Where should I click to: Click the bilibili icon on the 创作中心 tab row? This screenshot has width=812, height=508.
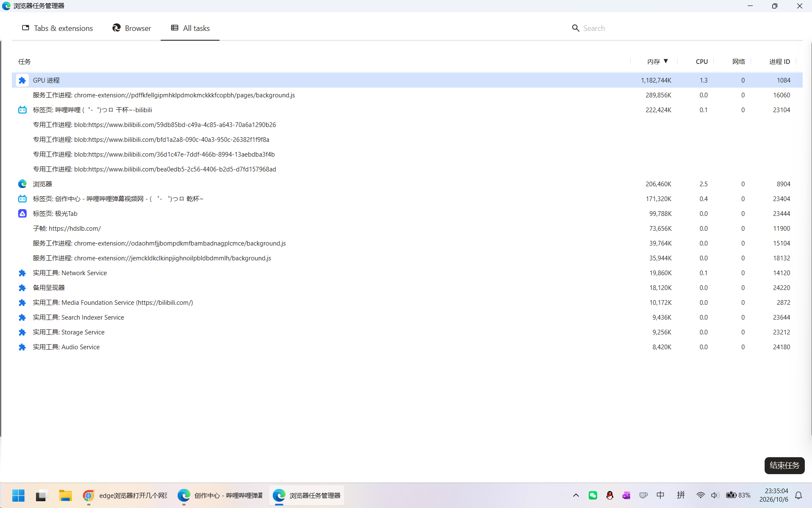point(22,199)
